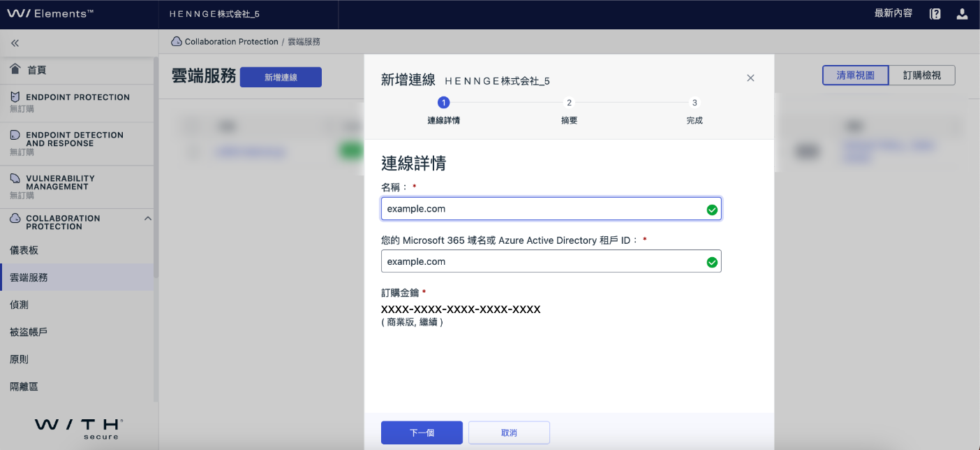
Task: Click the 名稱 input field
Action: (x=551, y=209)
